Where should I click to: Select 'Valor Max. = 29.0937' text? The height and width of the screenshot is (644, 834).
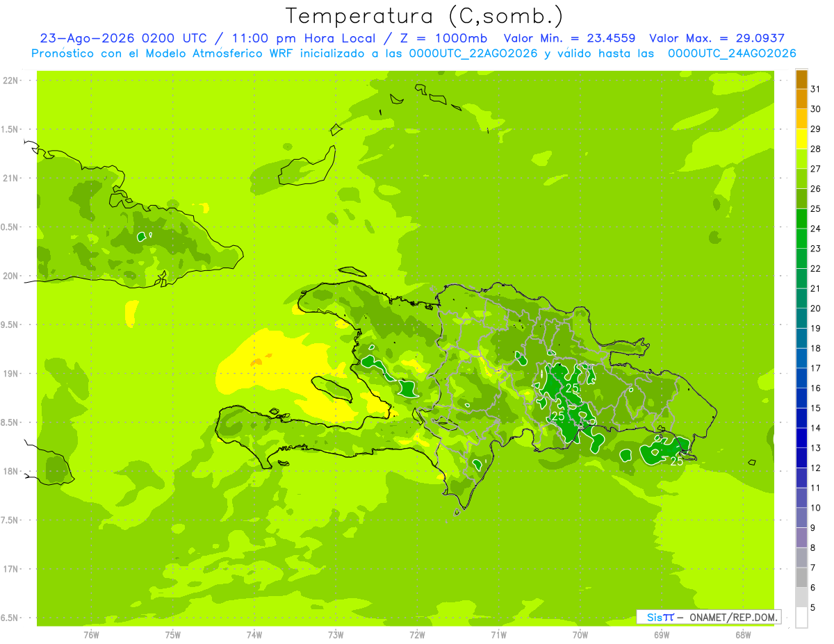tap(717, 38)
